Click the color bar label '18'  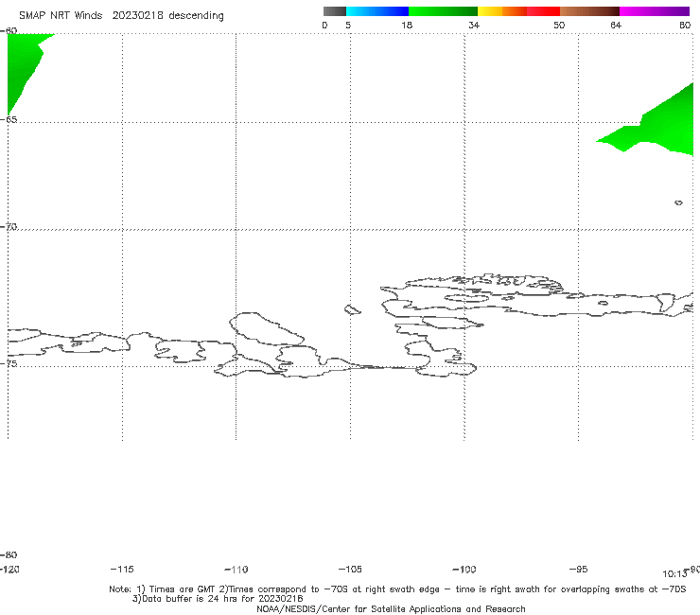coord(407,25)
